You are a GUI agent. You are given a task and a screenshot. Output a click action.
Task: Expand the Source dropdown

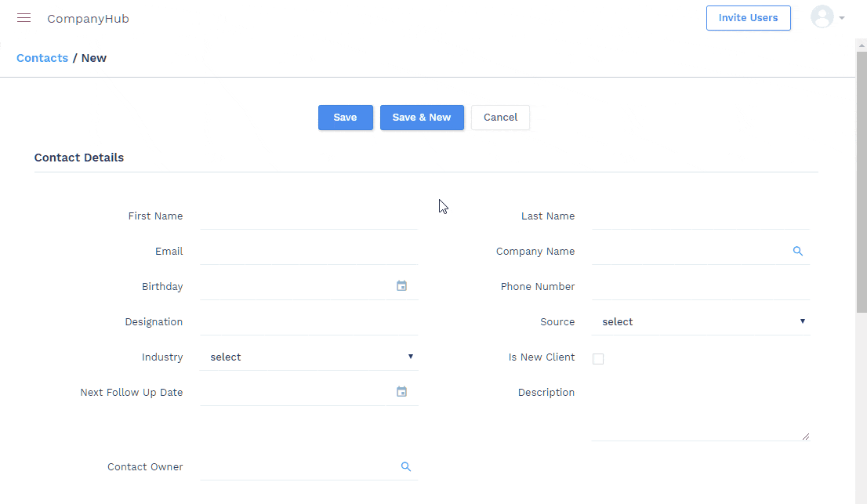click(x=701, y=322)
